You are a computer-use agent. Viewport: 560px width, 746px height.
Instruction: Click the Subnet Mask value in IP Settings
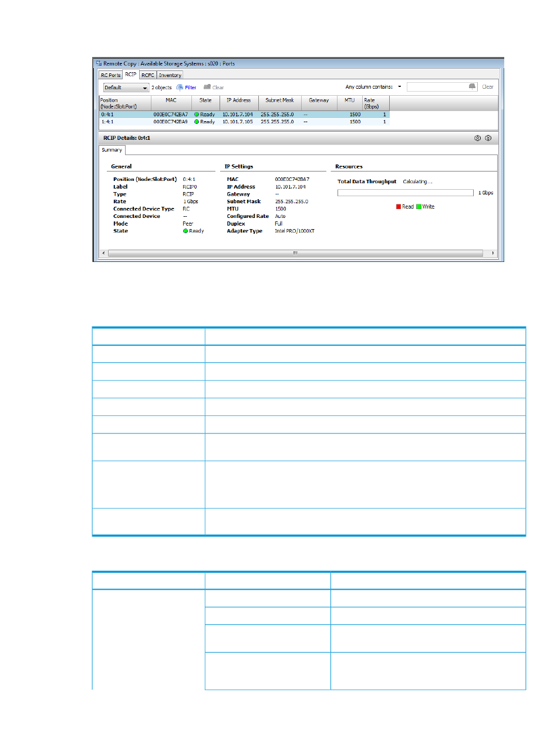[292, 201]
